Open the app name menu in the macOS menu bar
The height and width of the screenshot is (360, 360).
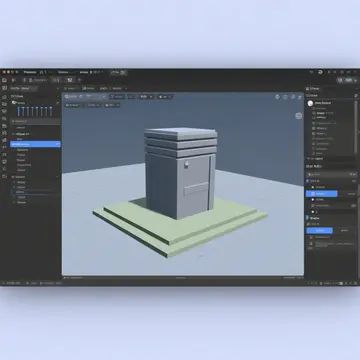click(x=30, y=72)
